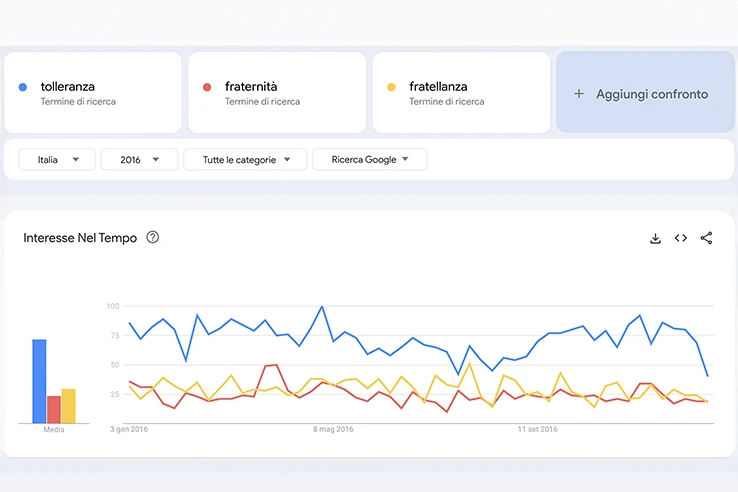Screen dimensions: 738x492
Task: Expand the Ricerca Google dropdown
Action: 369,159
